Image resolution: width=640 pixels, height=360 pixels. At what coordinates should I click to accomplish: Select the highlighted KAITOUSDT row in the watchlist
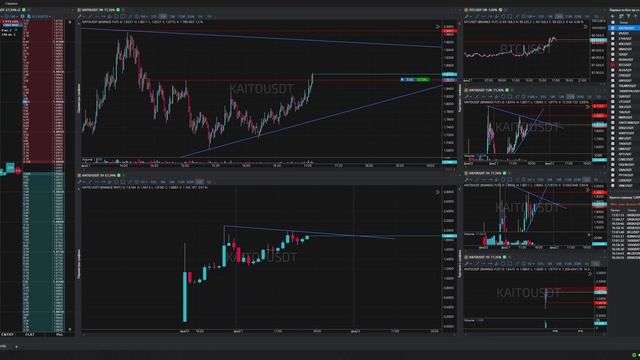coord(624,28)
